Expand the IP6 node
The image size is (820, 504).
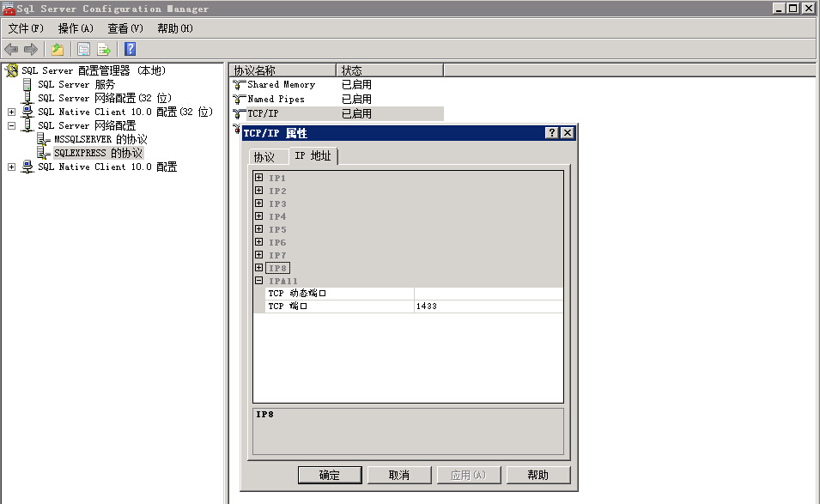click(258, 241)
